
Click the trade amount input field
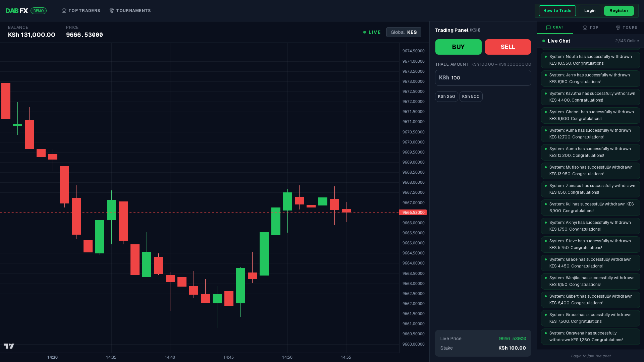483,78
